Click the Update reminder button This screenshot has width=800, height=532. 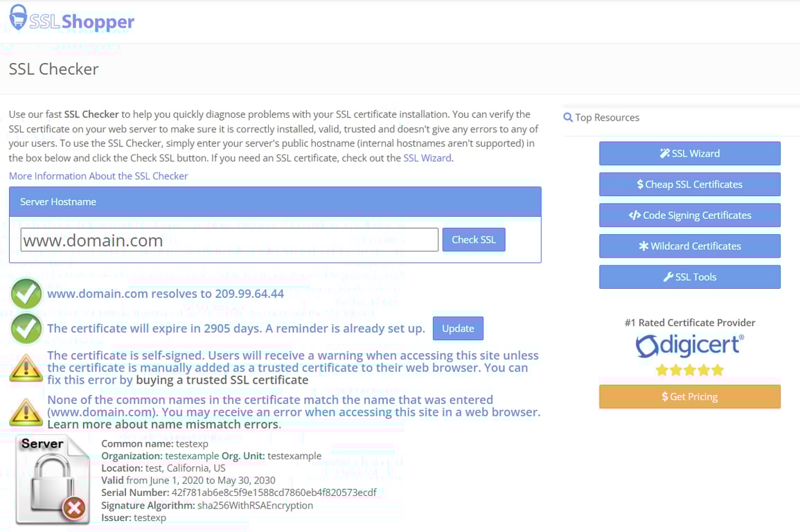[458, 328]
